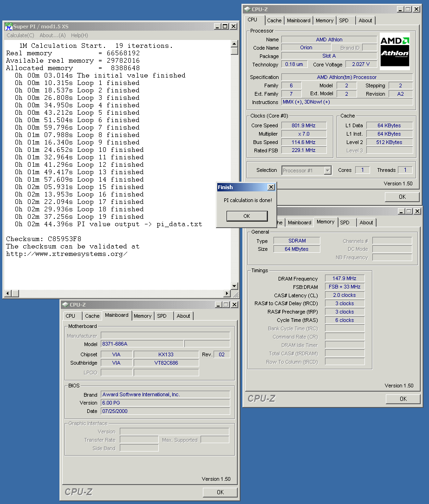
Task: Click OK in the CPU-Z CPU window
Action: [402, 196]
